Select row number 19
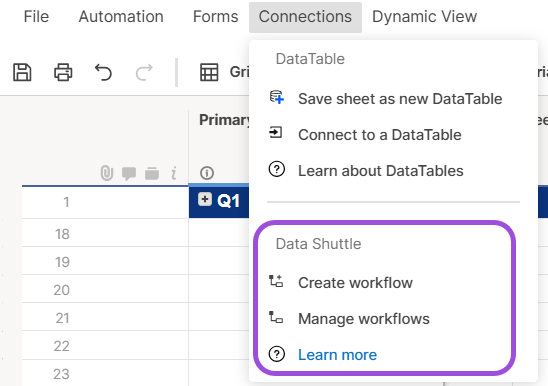Screen dimensions: 548x386 [x=62, y=262]
